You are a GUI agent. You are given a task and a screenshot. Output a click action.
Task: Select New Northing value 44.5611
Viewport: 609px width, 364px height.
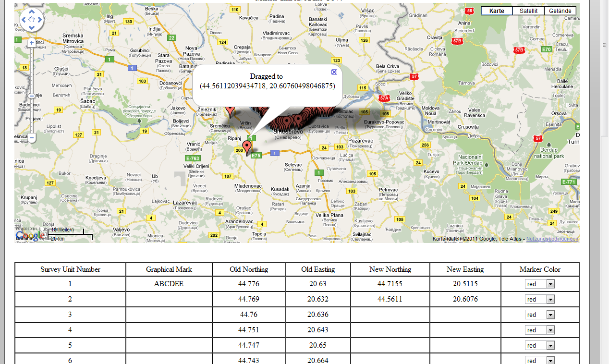tap(390, 299)
